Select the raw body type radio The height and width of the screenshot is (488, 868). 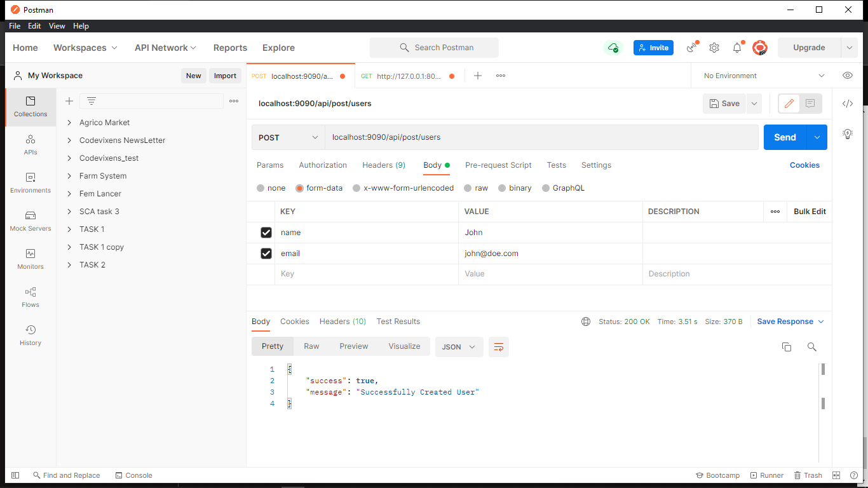pos(468,188)
